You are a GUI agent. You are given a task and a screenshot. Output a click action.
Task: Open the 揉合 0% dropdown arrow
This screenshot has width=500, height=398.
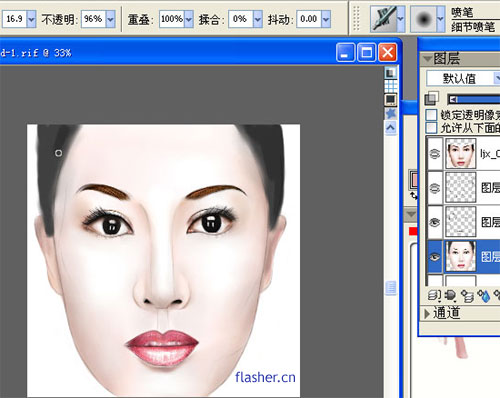(258, 19)
